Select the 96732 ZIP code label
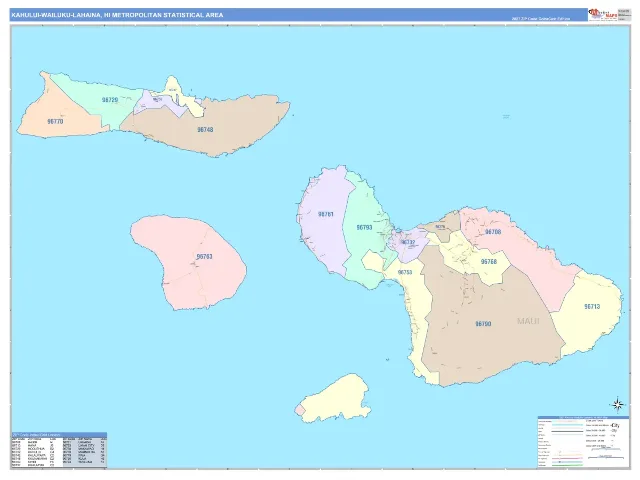The image size is (640, 480). pos(408,242)
